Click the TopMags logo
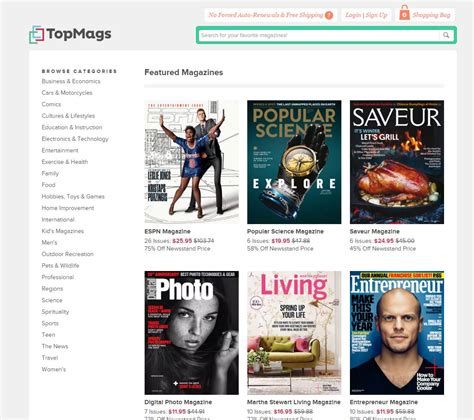Screen dimensions: 474x420 click(70, 35)
